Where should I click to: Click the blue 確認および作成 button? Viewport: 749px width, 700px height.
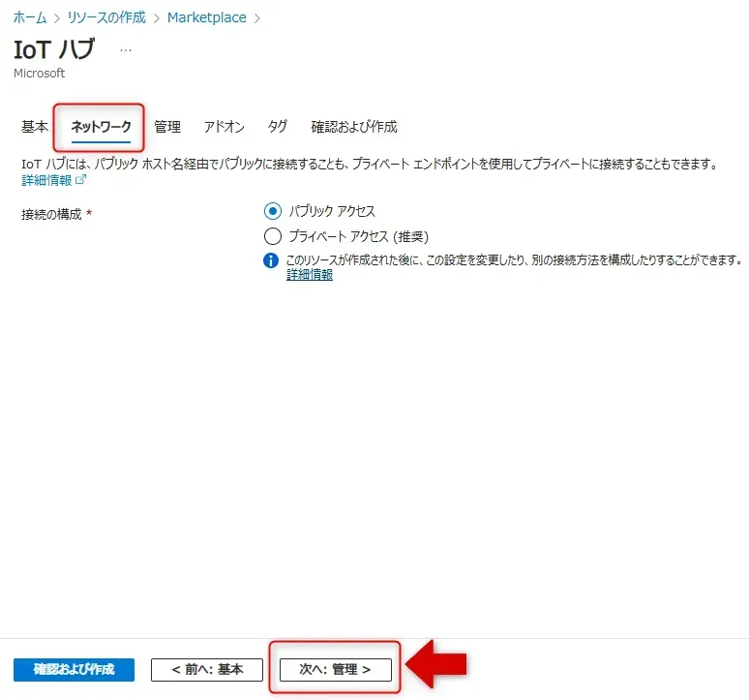[74, 669]
